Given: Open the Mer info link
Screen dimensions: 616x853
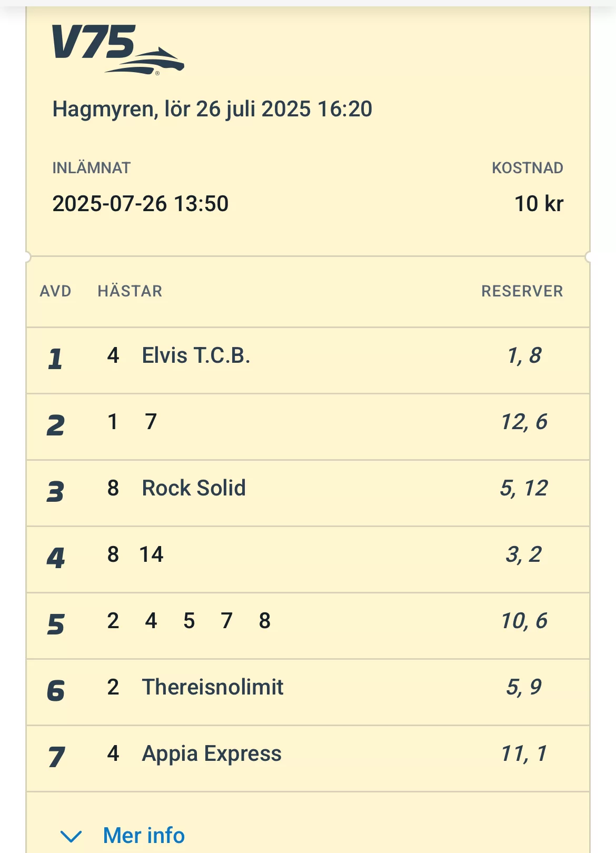Looking at the screenshot, I should coord(144,836).
